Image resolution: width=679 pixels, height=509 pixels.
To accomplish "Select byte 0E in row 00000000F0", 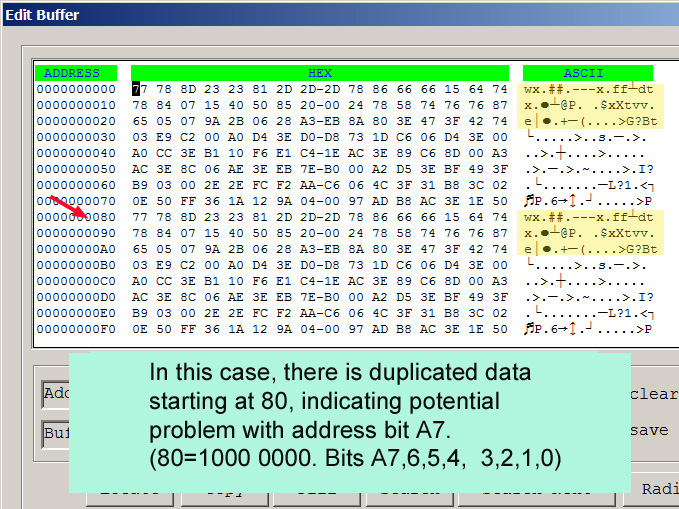I will (x=139, y=329).
